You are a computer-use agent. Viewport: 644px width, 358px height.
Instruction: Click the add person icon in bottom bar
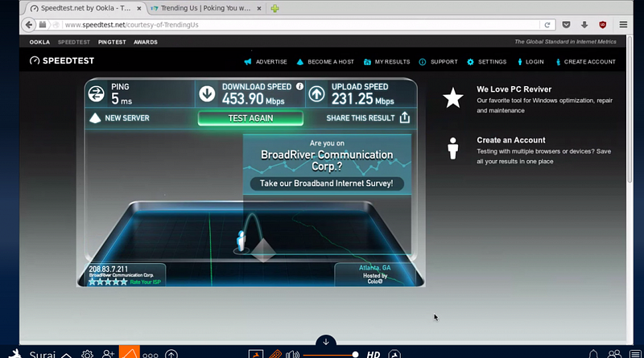[109, 354]
